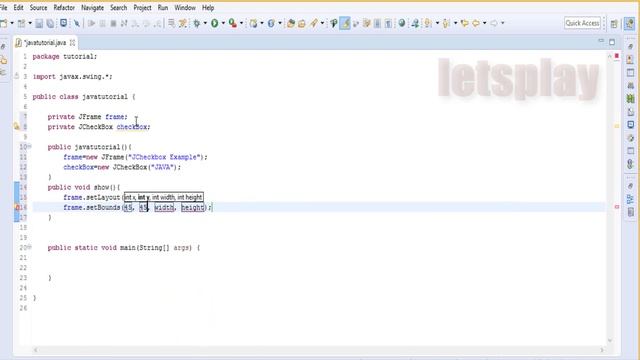Open the Run menu

[x=163, y=8]
